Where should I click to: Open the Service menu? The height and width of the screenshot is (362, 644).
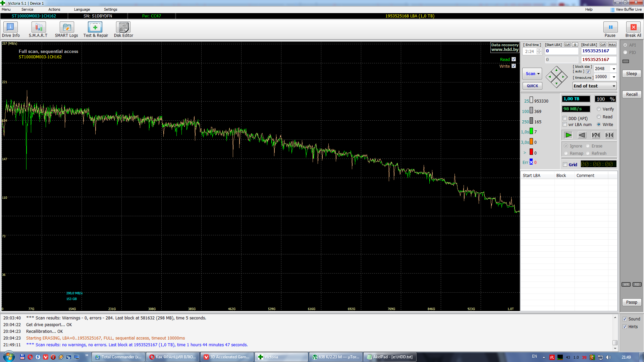coord(27,9)
